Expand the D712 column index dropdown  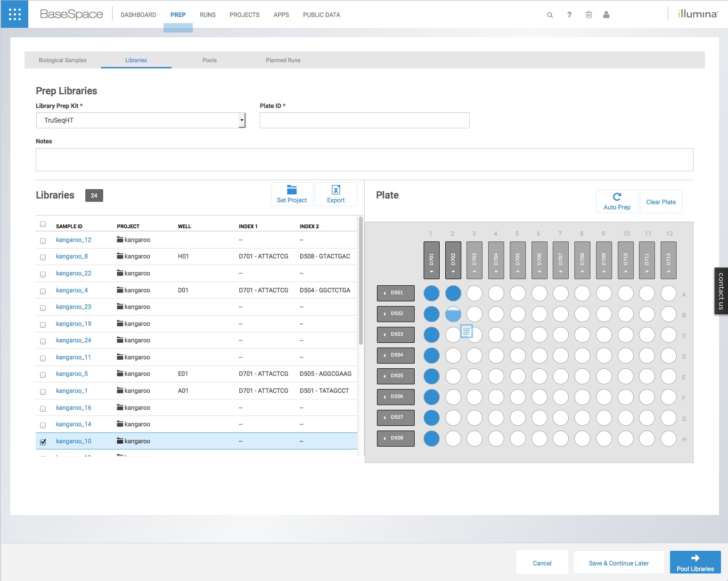coord(669,260)
